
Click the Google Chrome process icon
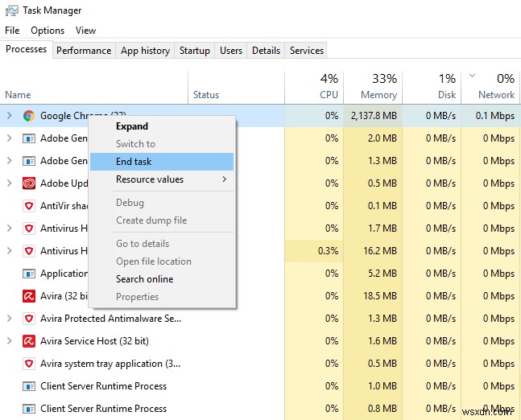(29, 116)
